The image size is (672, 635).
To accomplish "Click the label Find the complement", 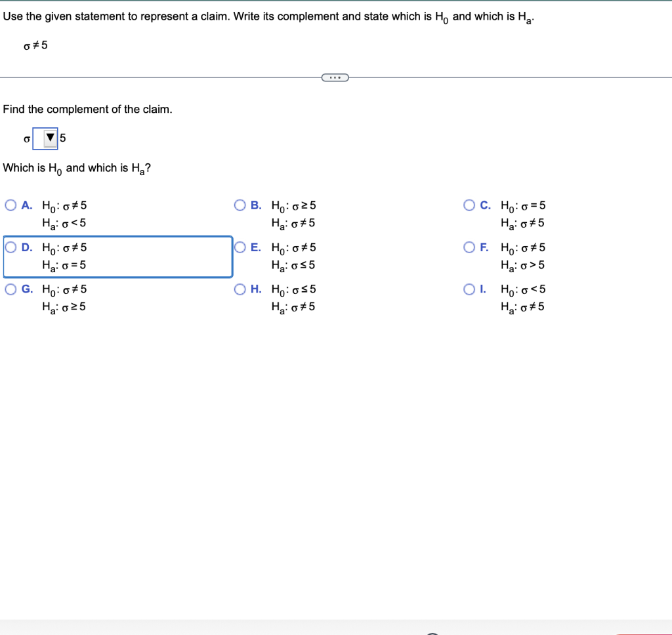I will (x=87, y=109).
